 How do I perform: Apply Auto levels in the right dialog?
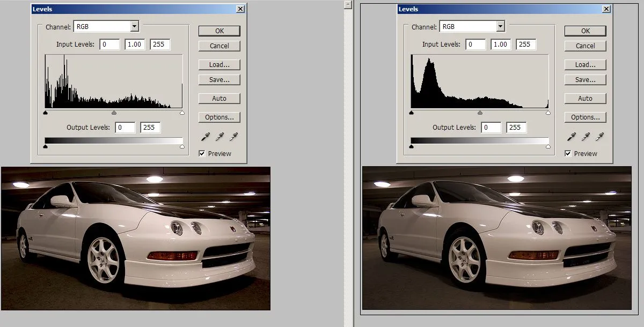585,98
